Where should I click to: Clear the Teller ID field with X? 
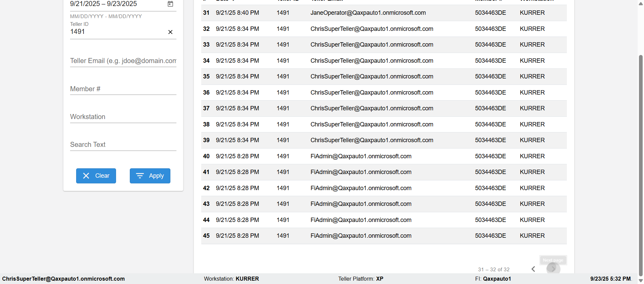(170, 32)
